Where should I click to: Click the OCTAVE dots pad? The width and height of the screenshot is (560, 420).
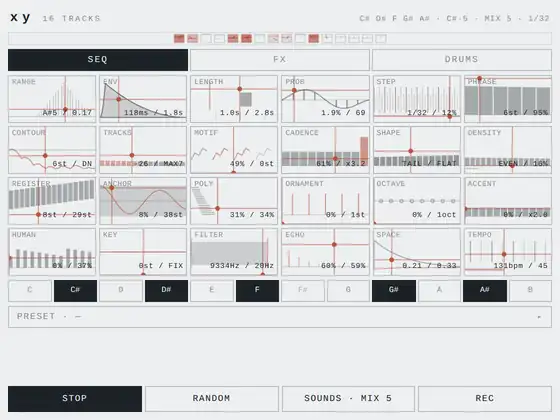pyautogui.click(x=417, y=201)
